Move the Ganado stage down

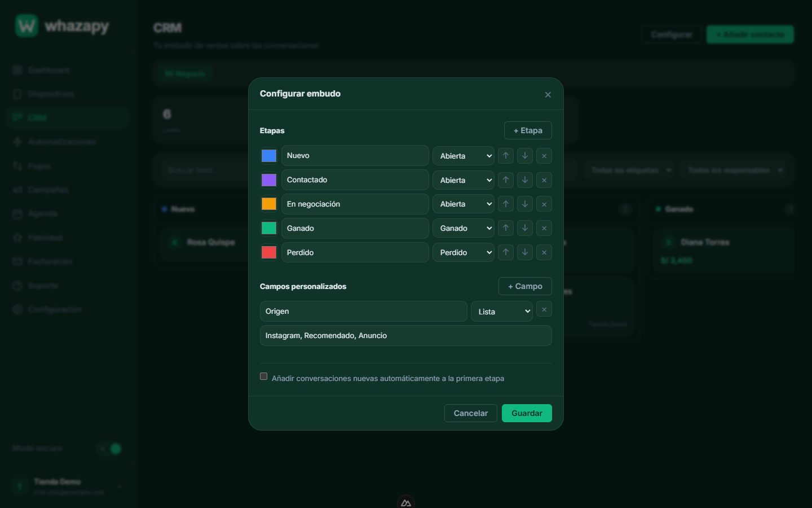pyautogui.click(x=525, y=228)
